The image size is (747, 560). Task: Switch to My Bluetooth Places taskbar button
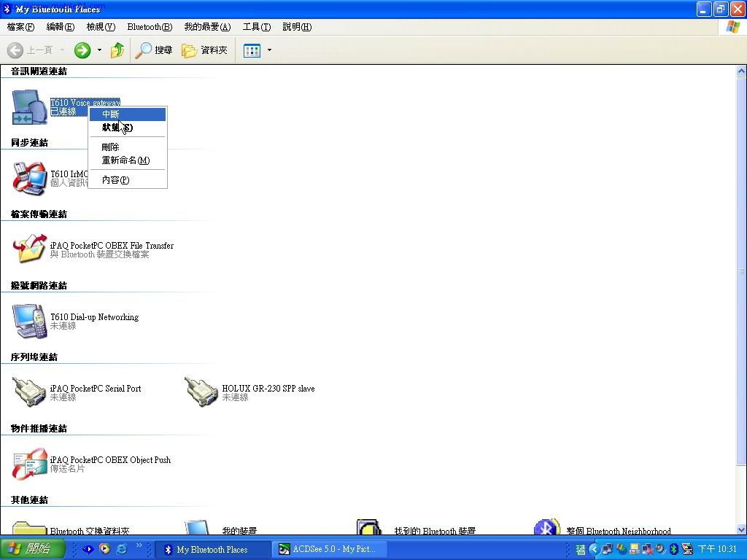tap(213, 550)
